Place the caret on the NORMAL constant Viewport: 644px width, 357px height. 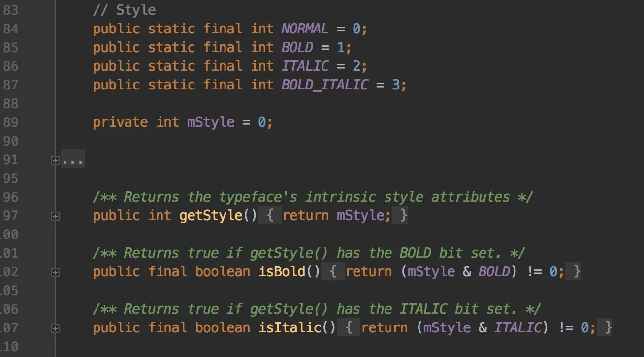[x=304, y=29]
